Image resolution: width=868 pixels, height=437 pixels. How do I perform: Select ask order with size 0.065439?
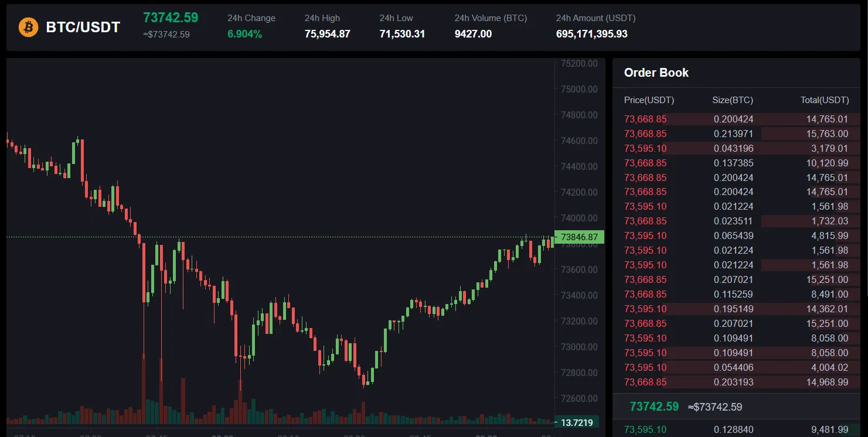[736, 235]
